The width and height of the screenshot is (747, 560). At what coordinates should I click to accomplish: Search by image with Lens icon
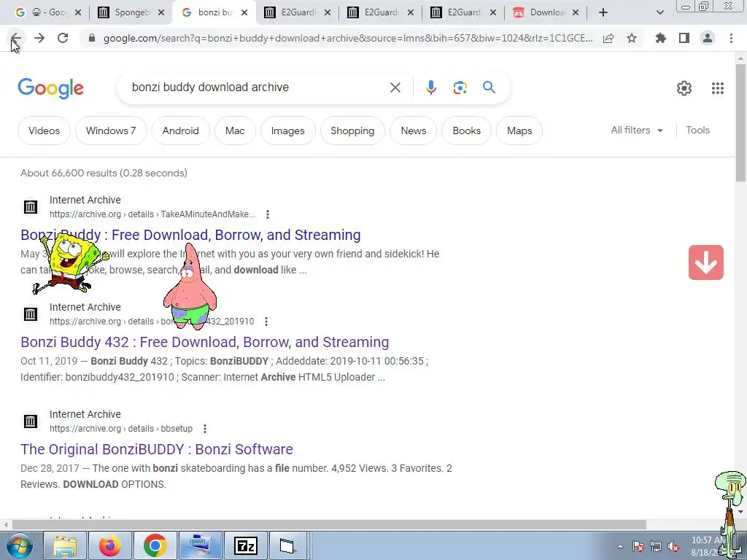460,87
